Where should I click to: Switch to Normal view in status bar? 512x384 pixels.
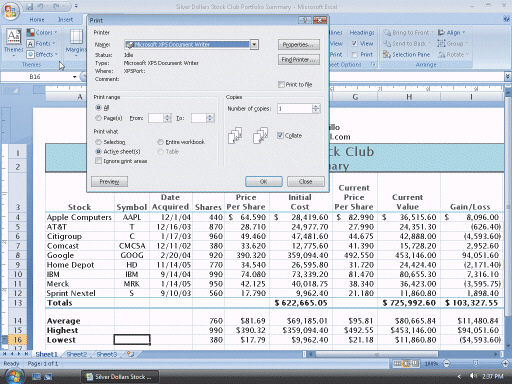(x=397, y=364)
